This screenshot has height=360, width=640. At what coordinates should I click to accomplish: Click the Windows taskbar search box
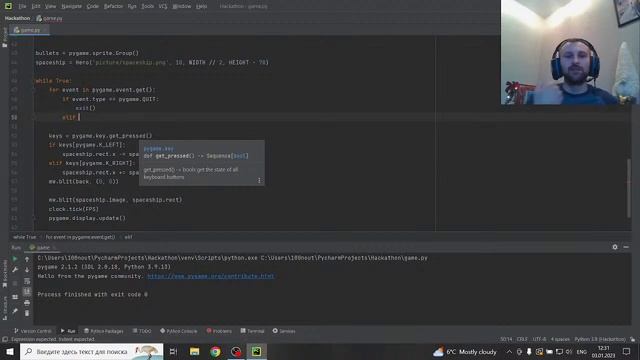click(91, 351)
